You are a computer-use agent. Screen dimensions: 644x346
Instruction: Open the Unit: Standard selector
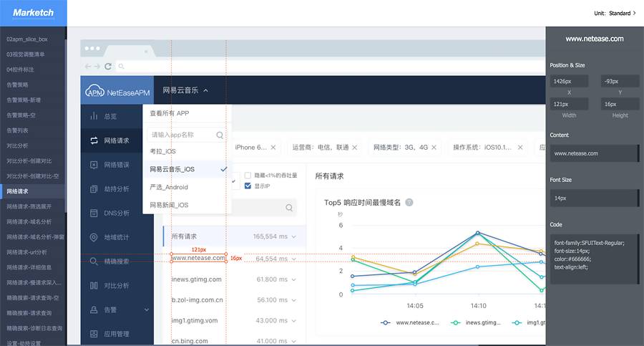coord(615,13)
